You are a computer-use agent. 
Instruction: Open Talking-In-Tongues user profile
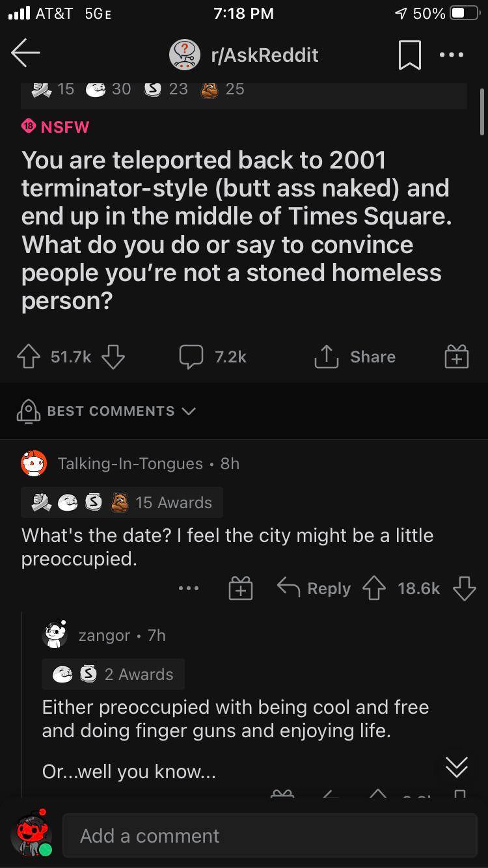[x=130, y=463]
